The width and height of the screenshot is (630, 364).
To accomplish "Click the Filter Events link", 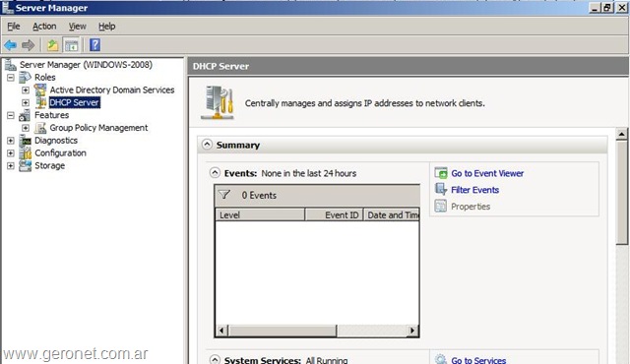I will pos(474,190).
